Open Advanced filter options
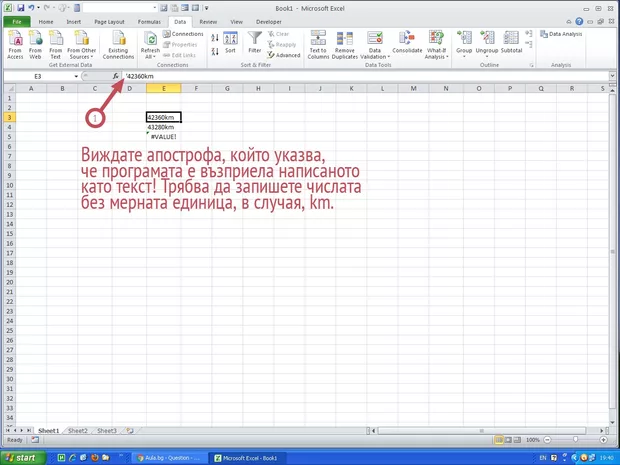The height and width of the screenshot is (465, 620). (284, 55)
